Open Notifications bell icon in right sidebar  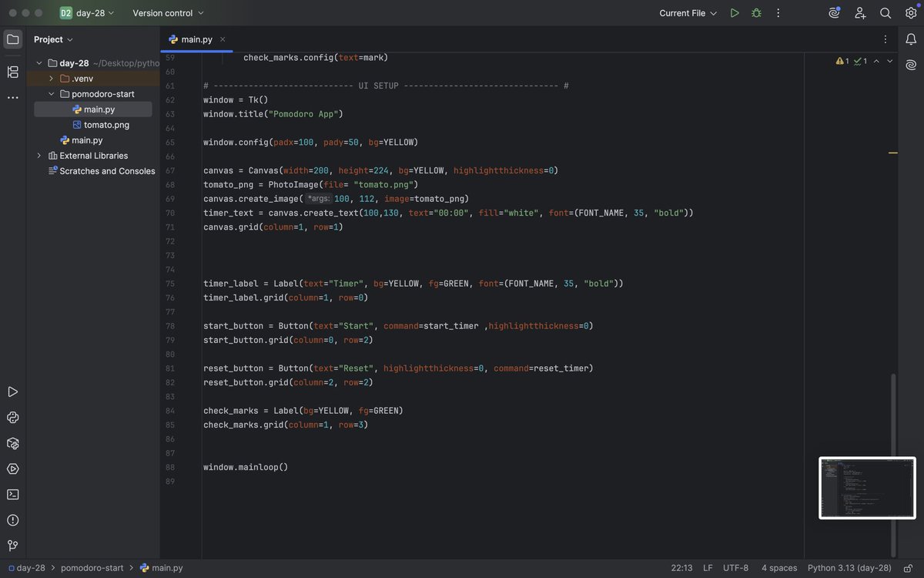pos(911,39)
